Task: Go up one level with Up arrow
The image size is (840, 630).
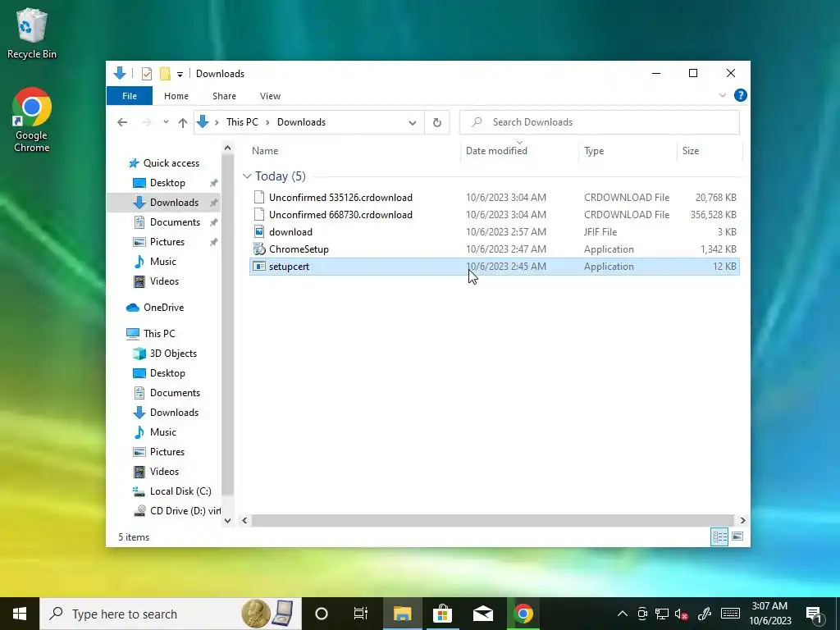Action: point(183,123)
